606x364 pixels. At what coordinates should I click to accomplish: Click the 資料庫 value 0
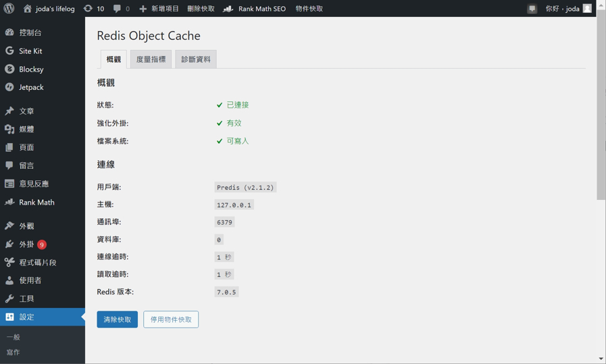point(219,240)
